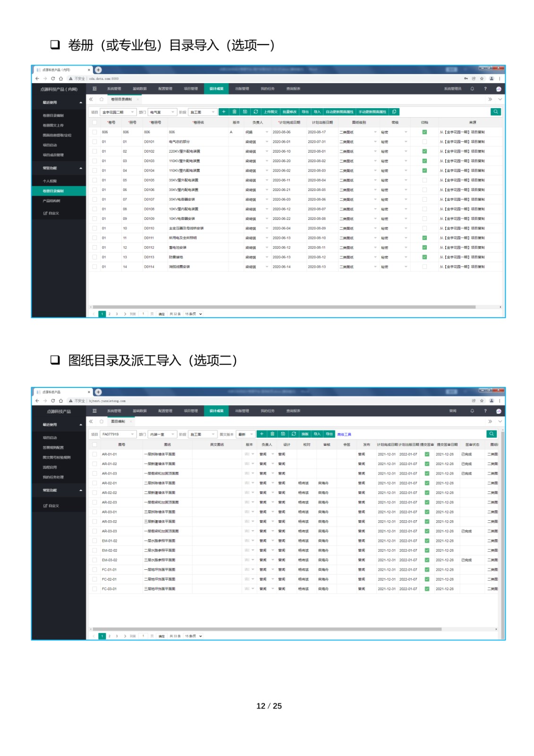
Task: Click the copy icon after 手动更新图纸属性
Action: click(x=394, y=112)
